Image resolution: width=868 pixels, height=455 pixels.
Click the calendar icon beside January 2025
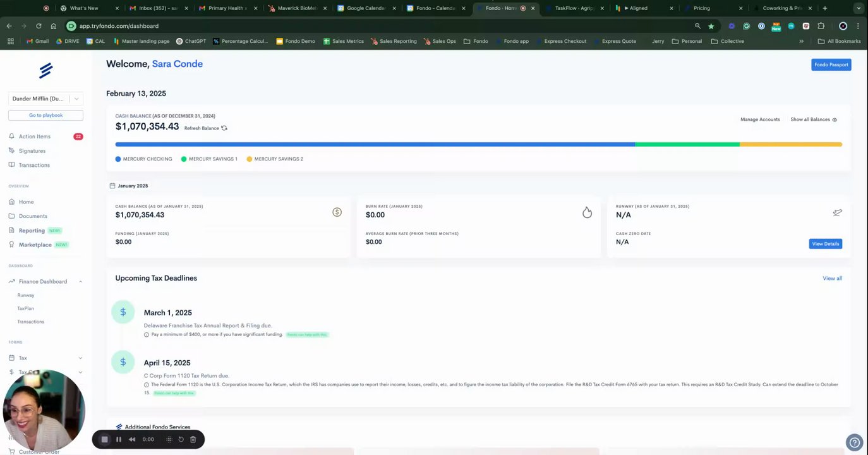click(112, 186)
